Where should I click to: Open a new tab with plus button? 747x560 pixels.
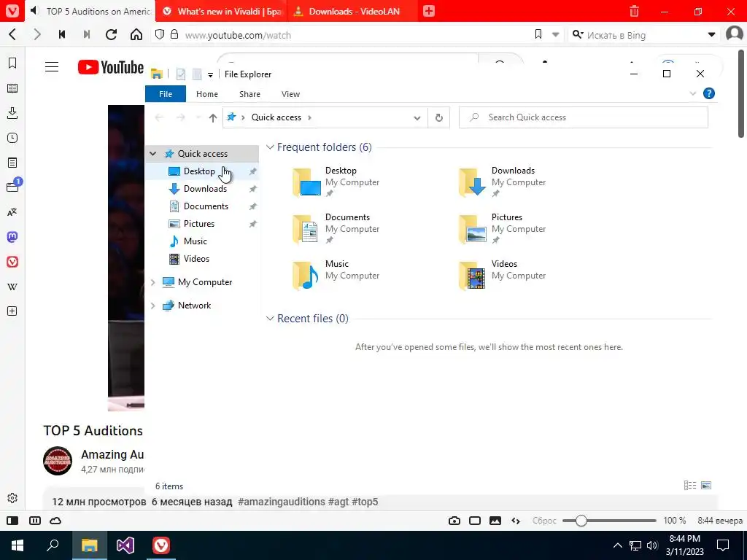429,11
